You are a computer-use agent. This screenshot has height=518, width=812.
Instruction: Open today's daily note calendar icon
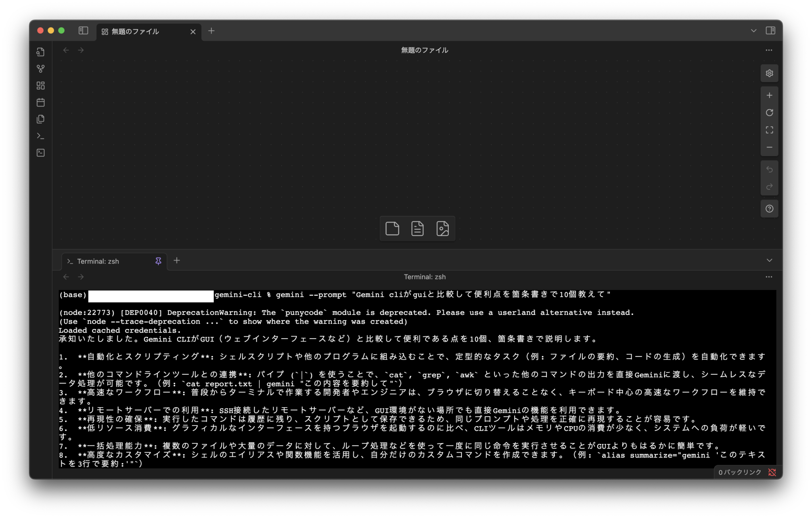40,102
